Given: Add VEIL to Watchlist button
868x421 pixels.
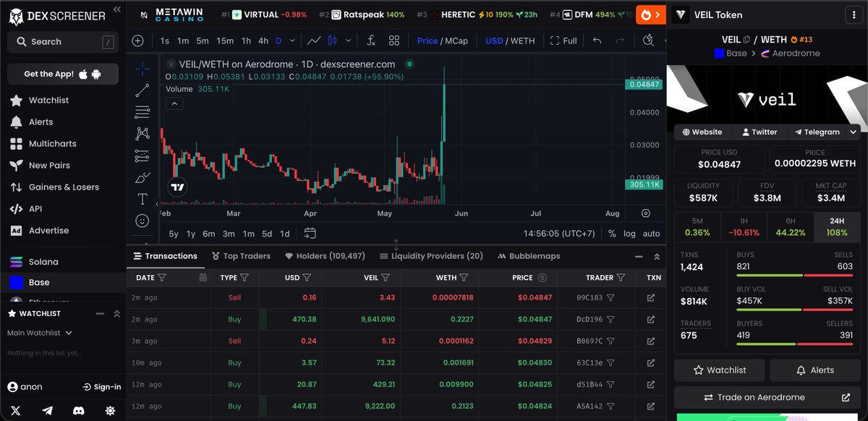Looking at the screenshot, I should click(x=719, y=370).
